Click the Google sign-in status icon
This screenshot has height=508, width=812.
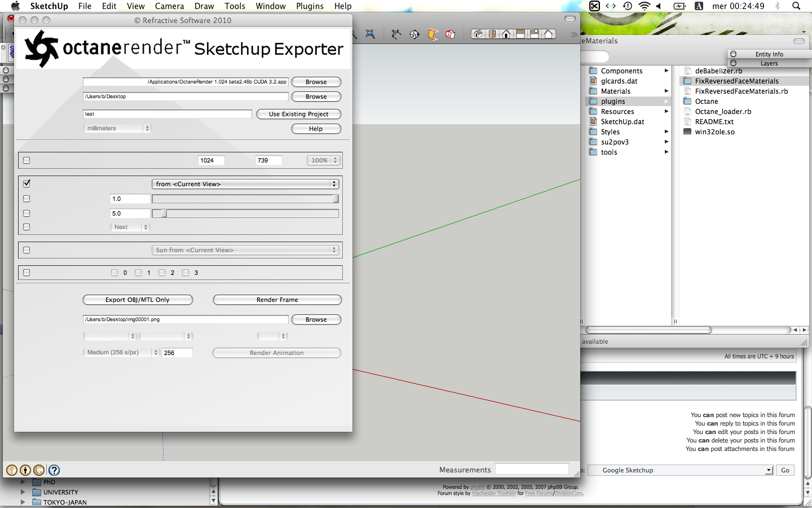[x=39, y=470]
